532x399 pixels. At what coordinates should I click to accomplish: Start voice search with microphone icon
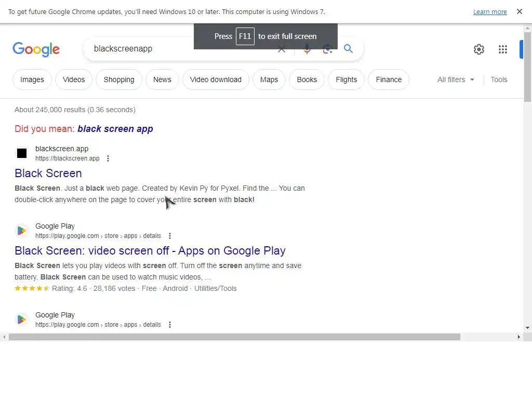click(307, 49)
